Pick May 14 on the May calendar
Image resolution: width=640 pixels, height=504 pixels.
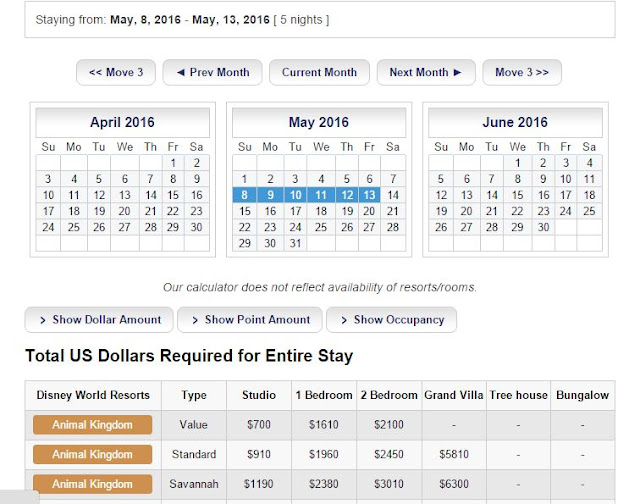click(393, 195)
